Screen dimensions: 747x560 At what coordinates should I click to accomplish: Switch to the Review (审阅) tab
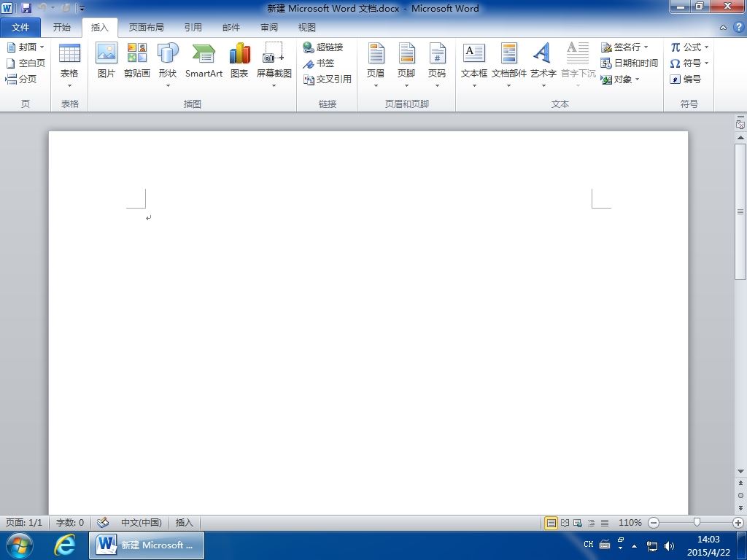point(269,28)
